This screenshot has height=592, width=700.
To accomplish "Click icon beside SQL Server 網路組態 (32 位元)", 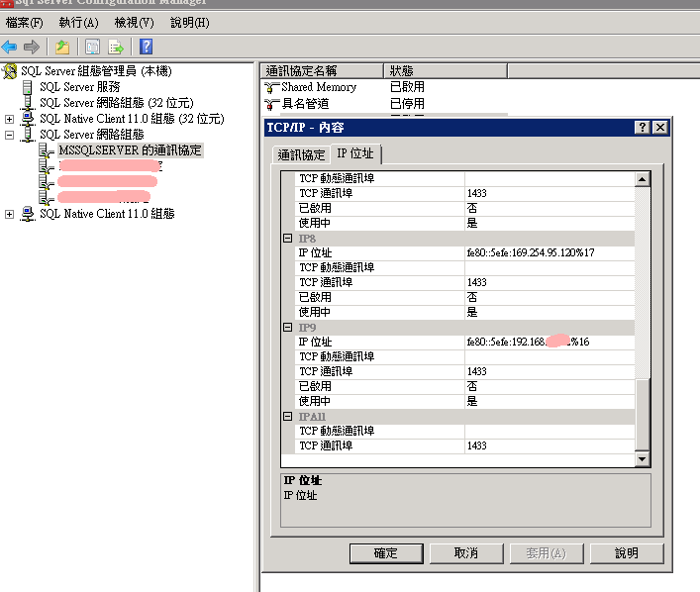I will click(28, 103).
